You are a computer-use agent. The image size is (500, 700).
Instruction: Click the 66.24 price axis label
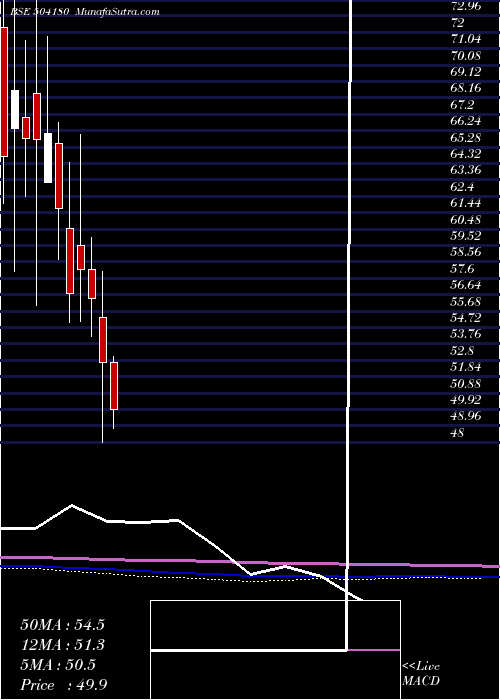[466, 121]
